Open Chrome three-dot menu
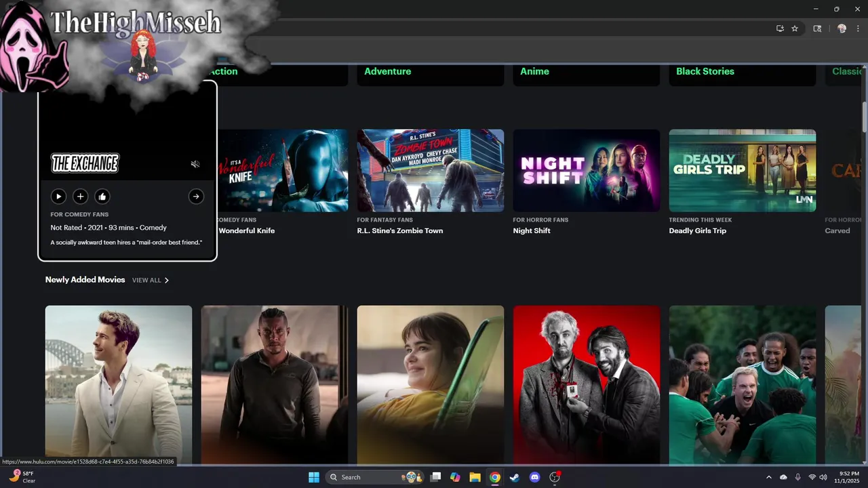The width and height of the screenshot is (868, 488). pos(857,28)
